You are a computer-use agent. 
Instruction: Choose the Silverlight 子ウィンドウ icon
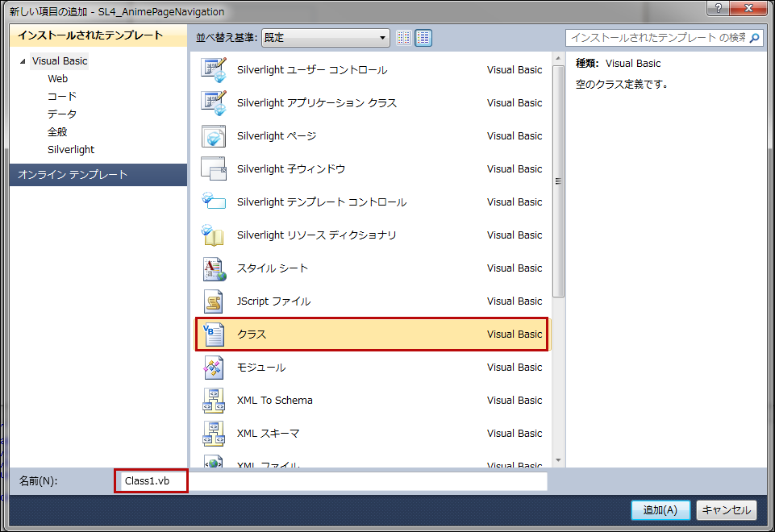point(214,169)
